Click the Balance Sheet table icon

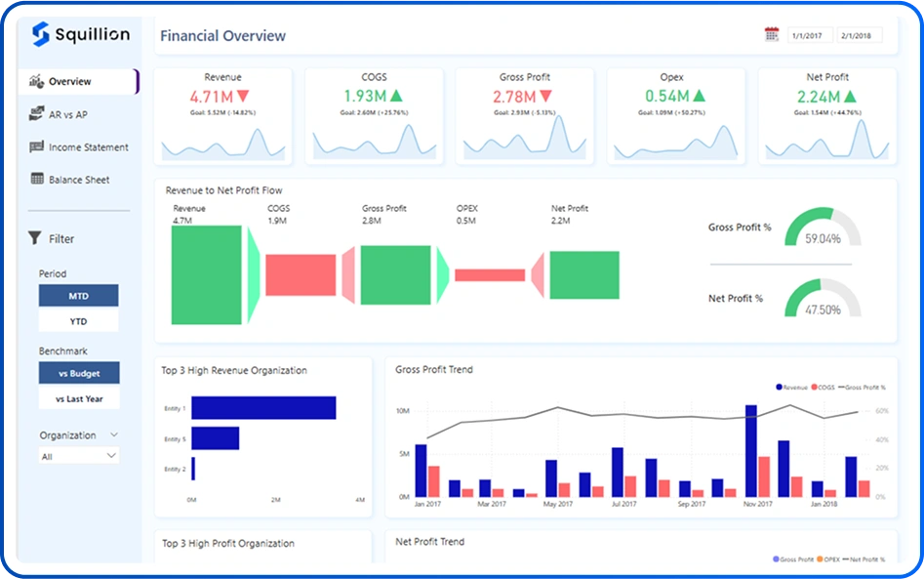click(37, 180)
